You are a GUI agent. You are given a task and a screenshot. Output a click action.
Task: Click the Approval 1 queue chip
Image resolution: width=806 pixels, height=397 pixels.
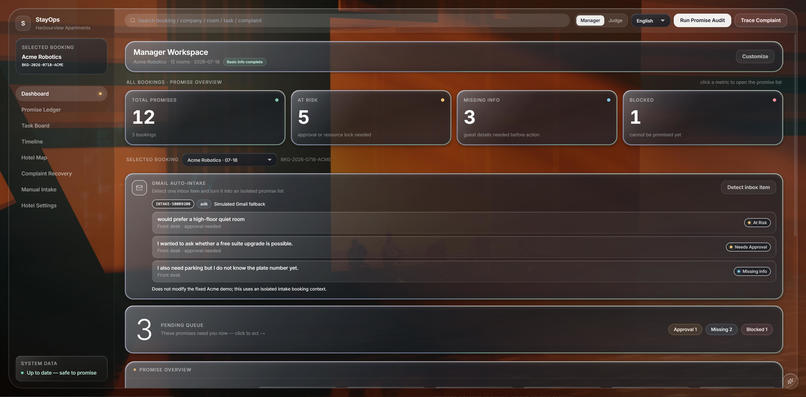coord(685,329)
